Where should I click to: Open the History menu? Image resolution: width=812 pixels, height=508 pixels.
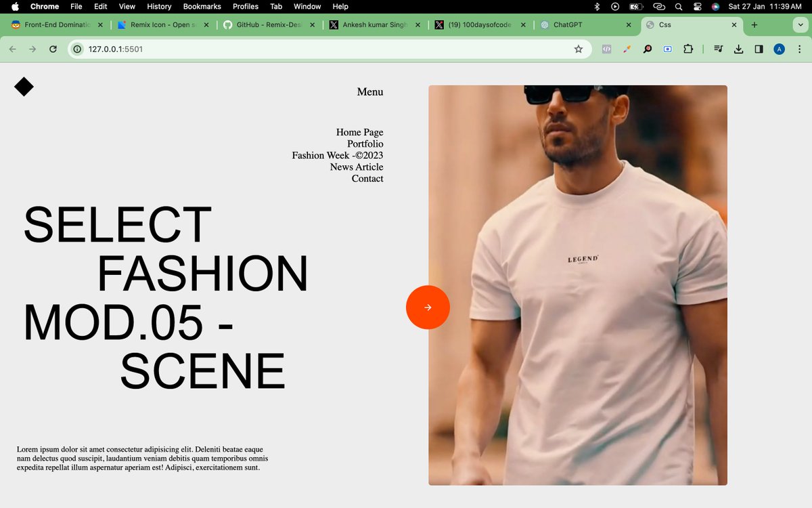[x=160, y=6]
